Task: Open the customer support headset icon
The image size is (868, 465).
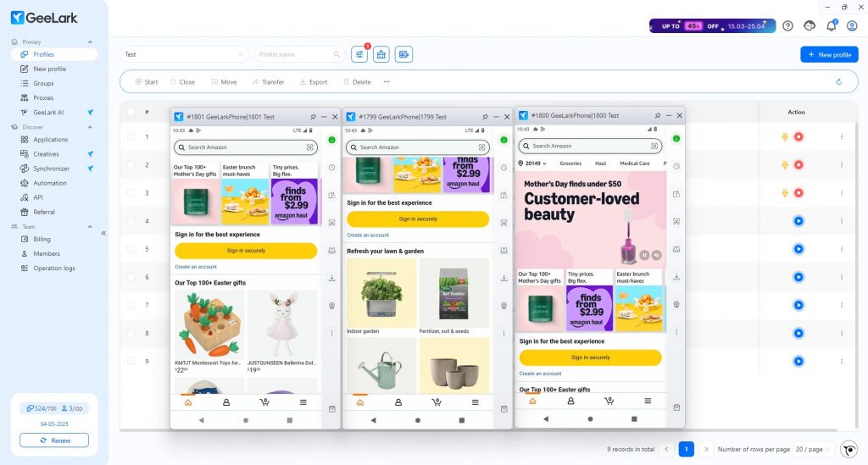Action: click(x=810, y=26)
